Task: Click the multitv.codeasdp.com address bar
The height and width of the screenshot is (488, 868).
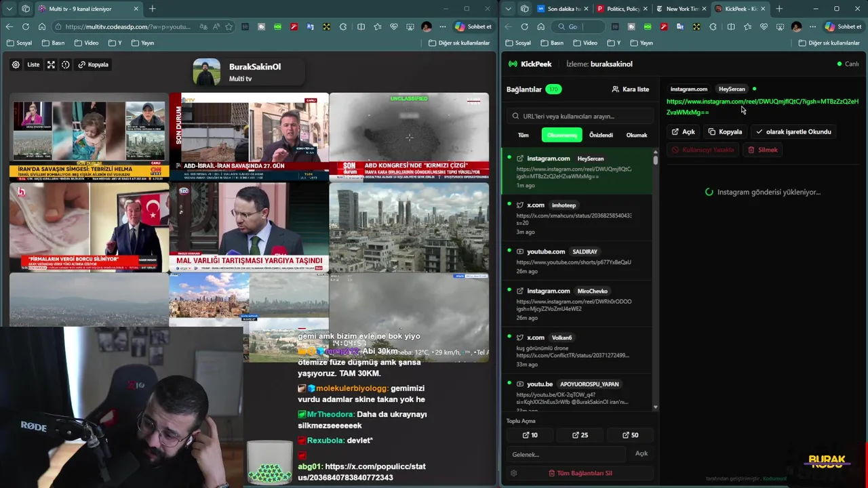Action: coord(129,26)
